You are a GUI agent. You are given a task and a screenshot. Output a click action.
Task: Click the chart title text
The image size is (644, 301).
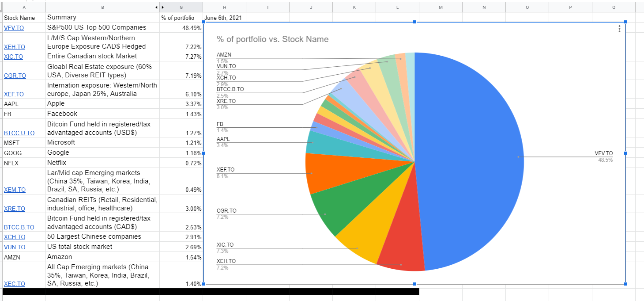(x=272, y=39)
